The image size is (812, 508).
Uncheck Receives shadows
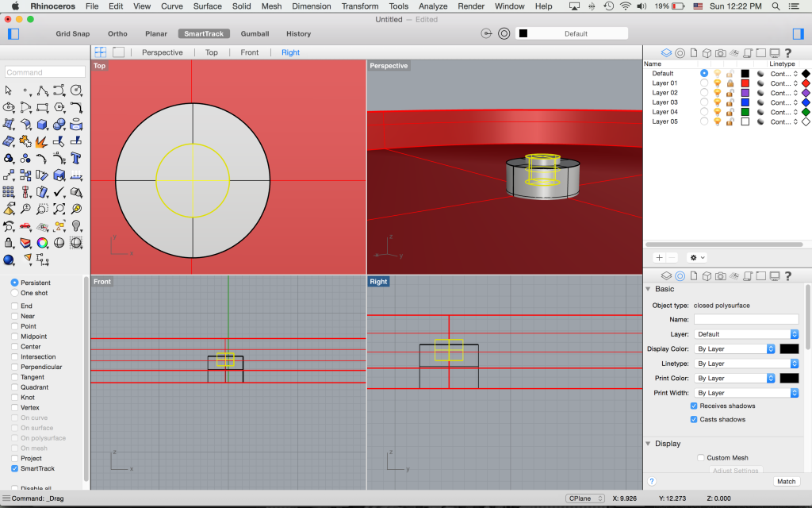point(694,406)
